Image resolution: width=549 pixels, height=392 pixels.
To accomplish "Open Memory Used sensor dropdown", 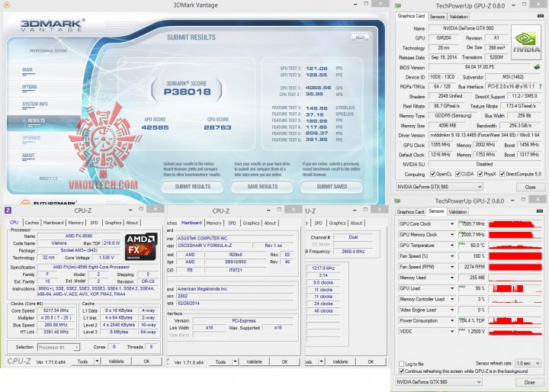I will pyautogui.click(x=452, y=278).
